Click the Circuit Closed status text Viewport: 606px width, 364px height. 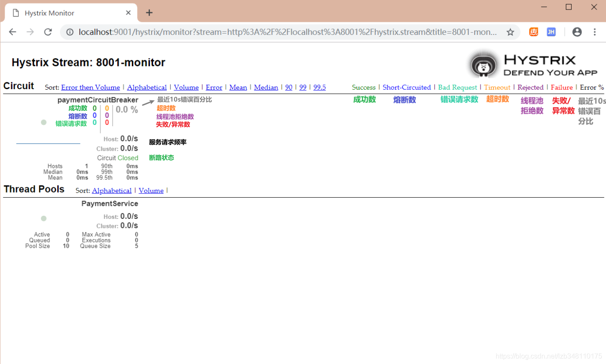[x=118, y=158]
